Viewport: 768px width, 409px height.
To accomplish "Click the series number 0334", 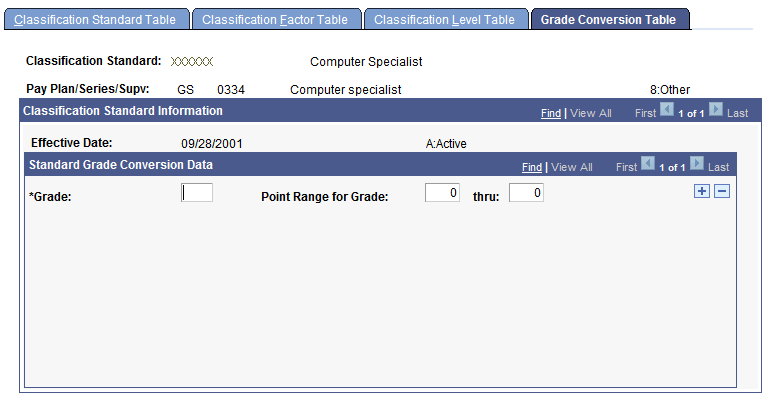I will [x=231, y=90].
